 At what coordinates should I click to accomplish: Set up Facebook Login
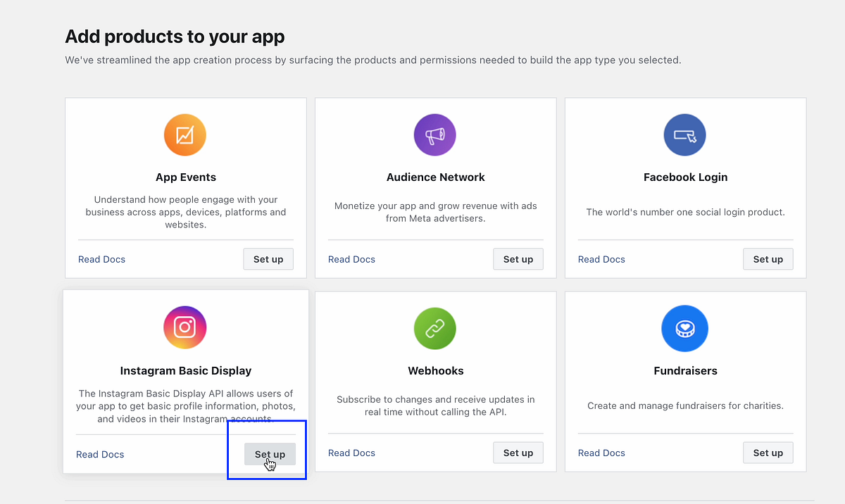[768, 259]
